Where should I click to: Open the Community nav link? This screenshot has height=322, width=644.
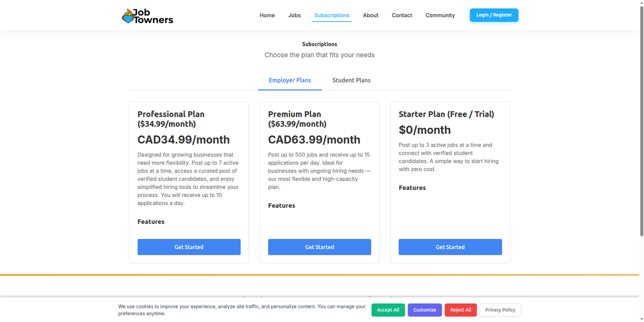440,15
